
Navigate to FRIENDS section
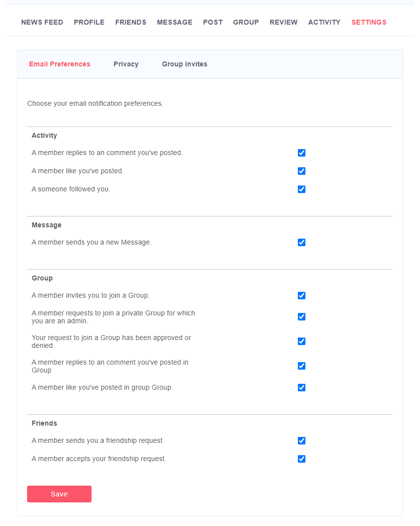pos(131,22)
